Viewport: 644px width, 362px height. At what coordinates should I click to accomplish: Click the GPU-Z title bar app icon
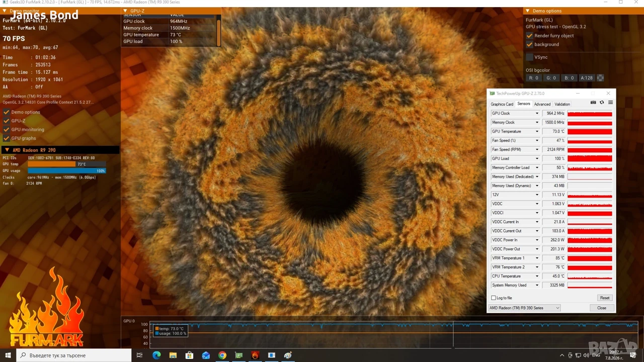492,94
